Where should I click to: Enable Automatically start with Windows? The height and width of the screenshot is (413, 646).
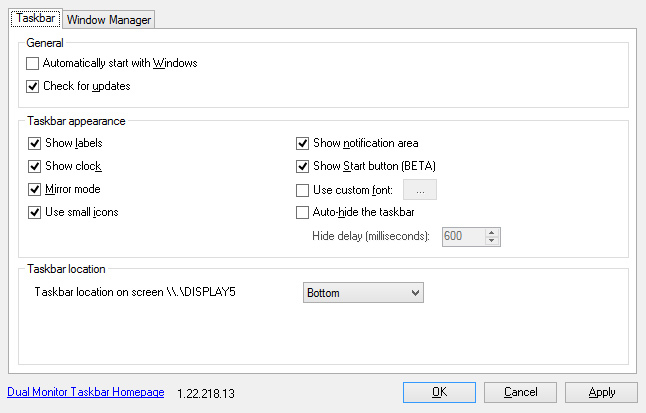(33, 63)
